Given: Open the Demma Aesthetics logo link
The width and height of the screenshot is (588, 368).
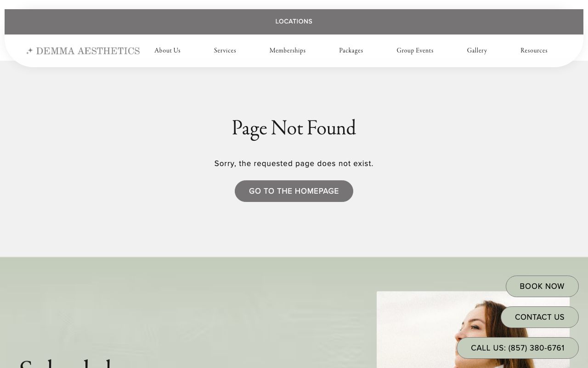Looking at the screenshot, I should tap(83, 51).
